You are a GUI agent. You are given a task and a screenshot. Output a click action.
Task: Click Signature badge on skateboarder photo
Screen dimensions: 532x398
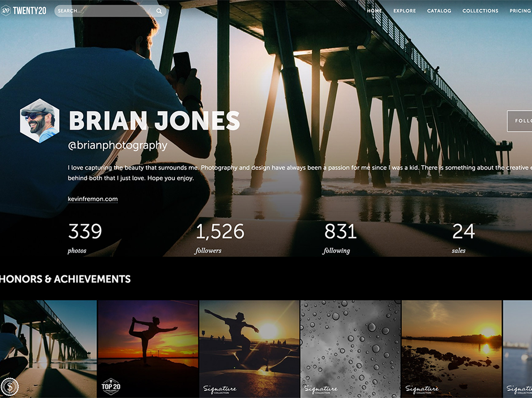pyautogui.click(x=220, y=389)
